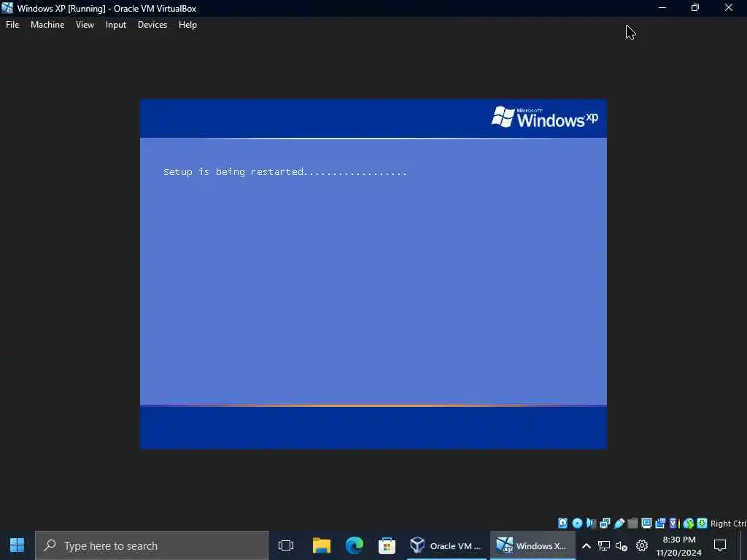Click the network adapters status icon
Image resolution: width=747 pixels, height=560 pixels.
605,524
